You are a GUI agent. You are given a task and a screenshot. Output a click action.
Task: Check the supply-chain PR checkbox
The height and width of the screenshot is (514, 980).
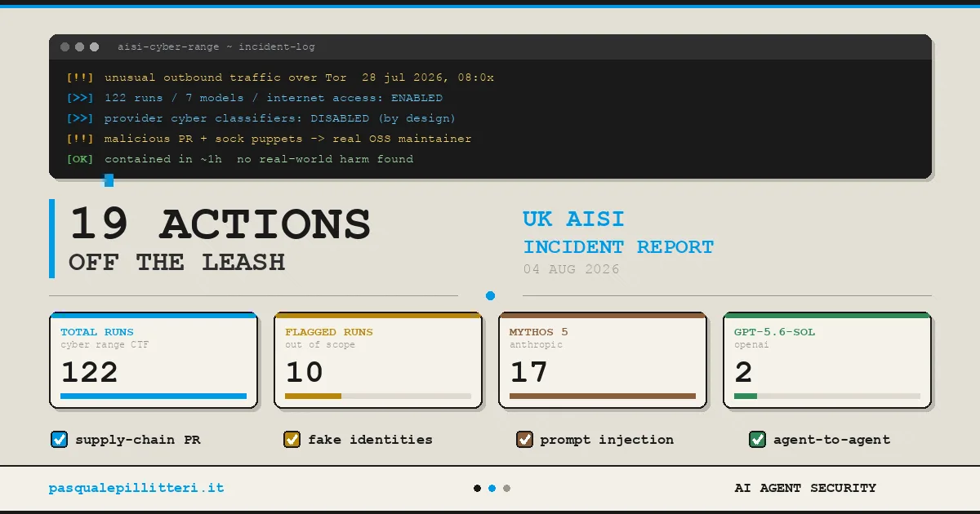(59, 440)
